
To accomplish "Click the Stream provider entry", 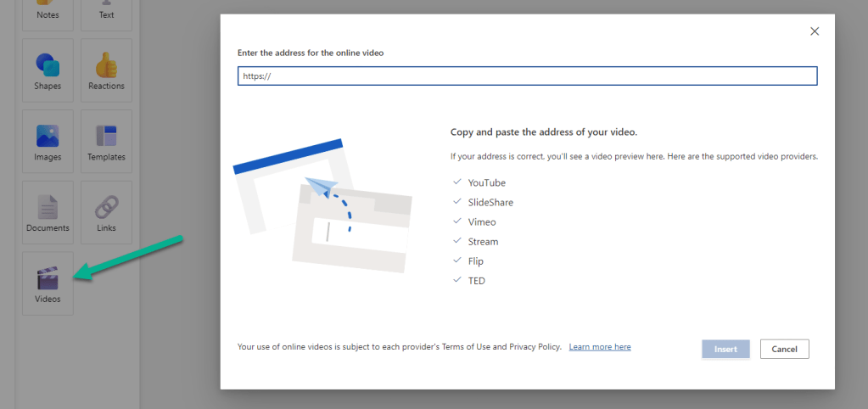I will click(483, 242).
